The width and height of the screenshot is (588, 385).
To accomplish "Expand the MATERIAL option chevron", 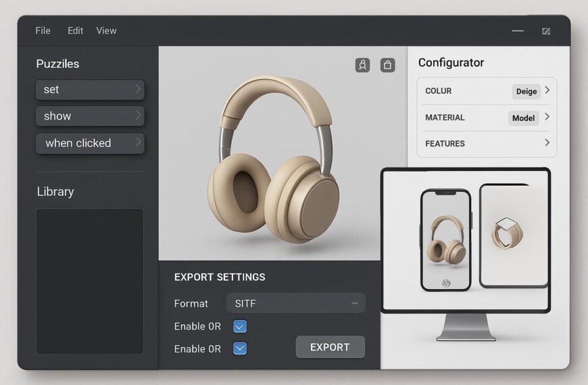I will 547,117.
